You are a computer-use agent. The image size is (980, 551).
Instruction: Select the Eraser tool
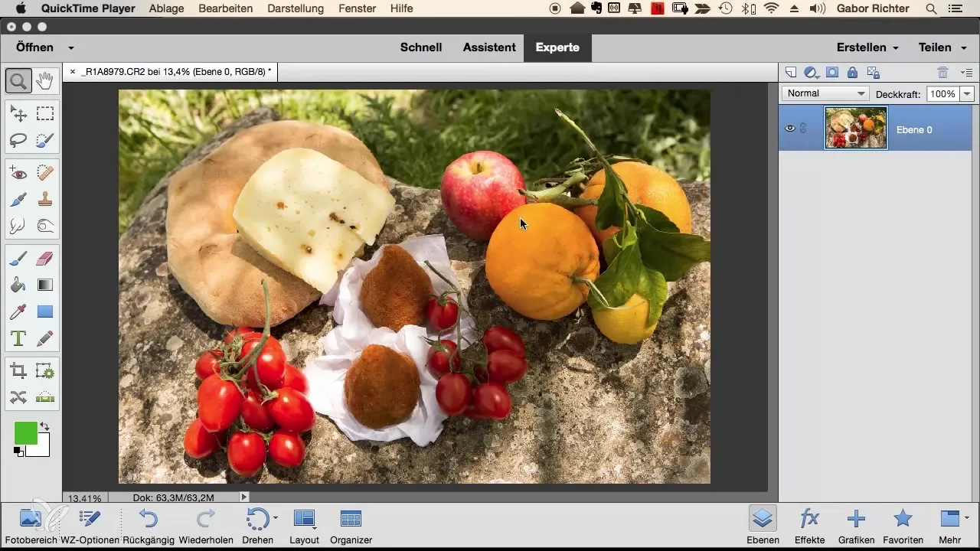pos(45,259)
